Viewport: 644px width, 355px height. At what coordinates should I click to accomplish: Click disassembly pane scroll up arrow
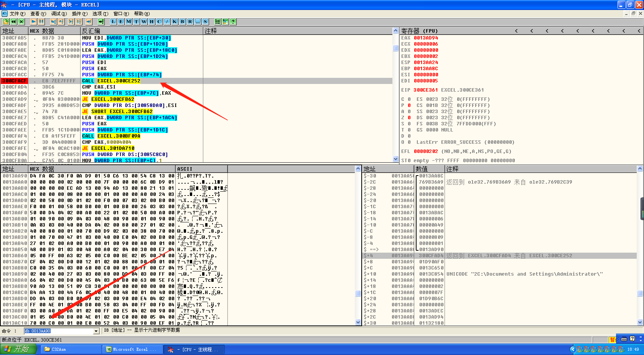(395, 31)
